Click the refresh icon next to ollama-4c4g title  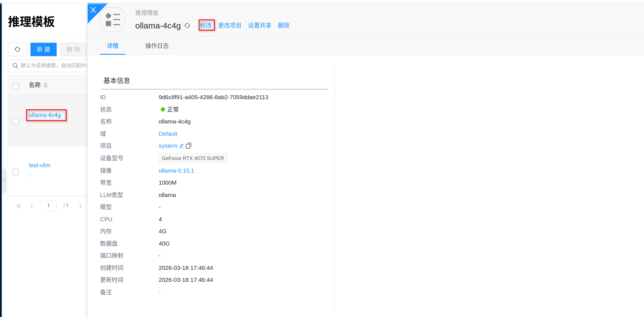[187, 26]
